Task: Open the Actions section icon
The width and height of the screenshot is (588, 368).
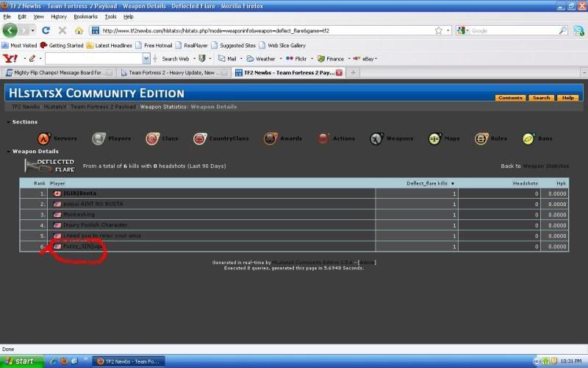Action: (x=323, y=138)
